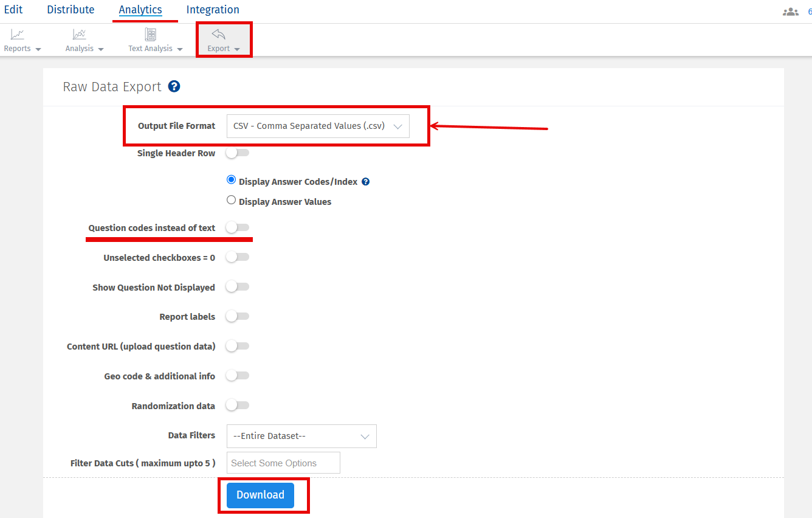
Task: Click the Filter Data Cuts options field
Action: (283, 463)
